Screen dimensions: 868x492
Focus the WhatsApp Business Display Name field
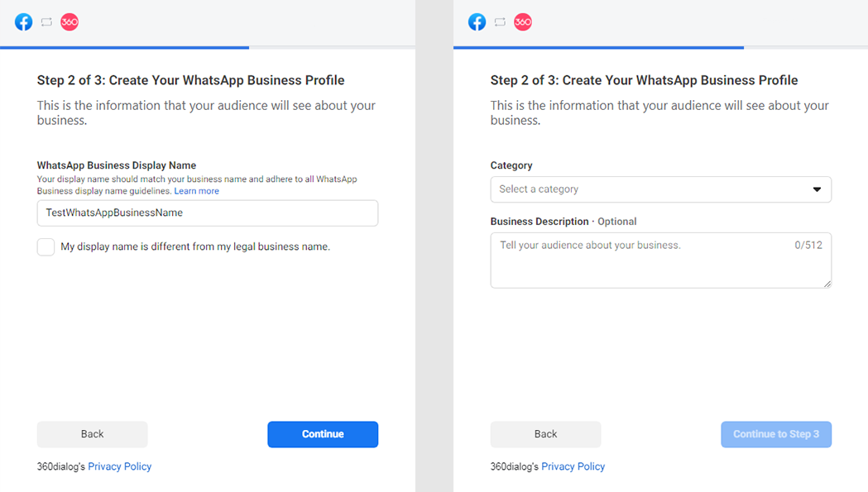[207, 213]
